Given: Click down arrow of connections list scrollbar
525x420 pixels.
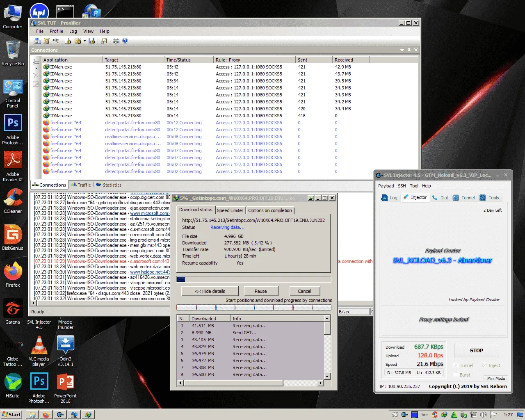Looking at the screenshot, I should (x=327, y=376).
